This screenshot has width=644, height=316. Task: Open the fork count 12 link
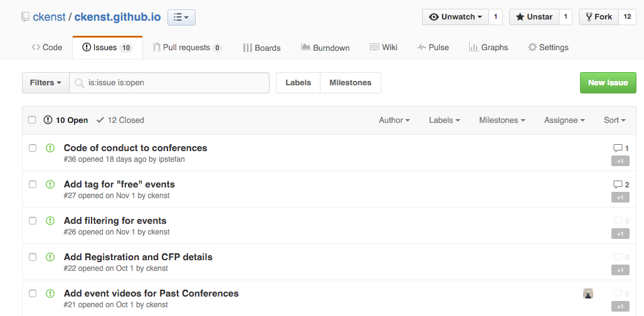[x=627, y=17]
